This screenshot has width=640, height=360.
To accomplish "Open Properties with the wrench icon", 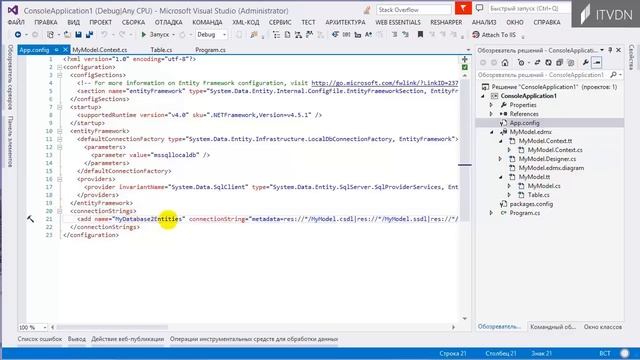I will (585, 62).
